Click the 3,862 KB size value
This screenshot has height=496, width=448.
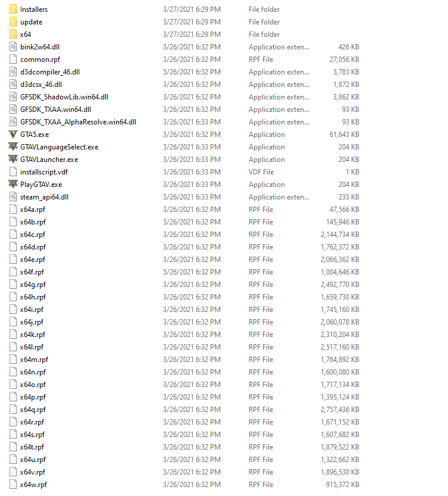click(x=346, y=97)
